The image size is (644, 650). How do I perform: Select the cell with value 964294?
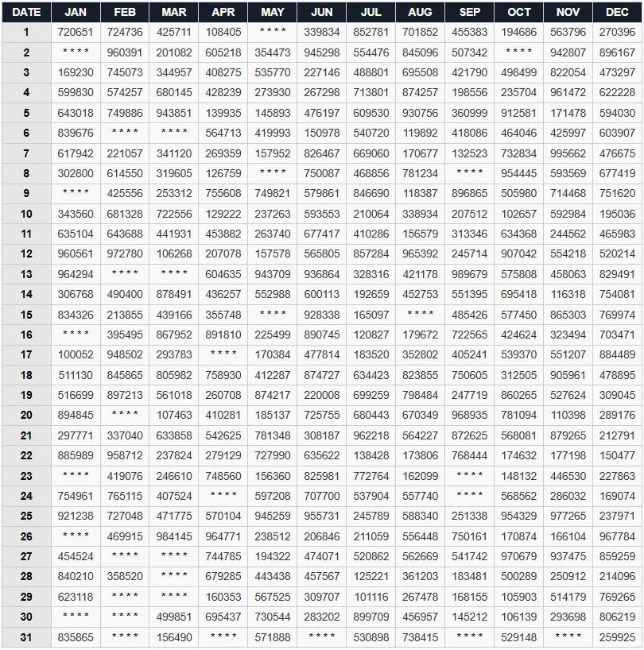pyautogui.click(x=76, y=274)
